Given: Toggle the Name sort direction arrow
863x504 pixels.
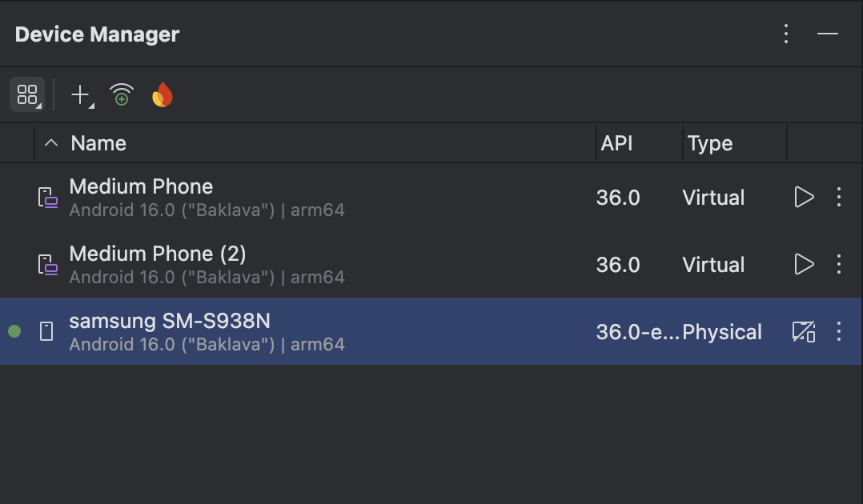Looking at the screenshot, I should point(52,143).
